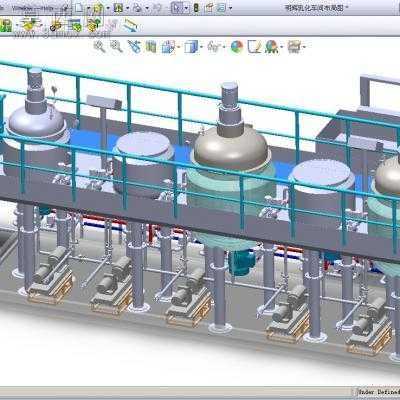This screenshot has height=400, width=400.
Task: Expand the Hide/Show Items dropdown arrow
Action: tap(224, 47)
